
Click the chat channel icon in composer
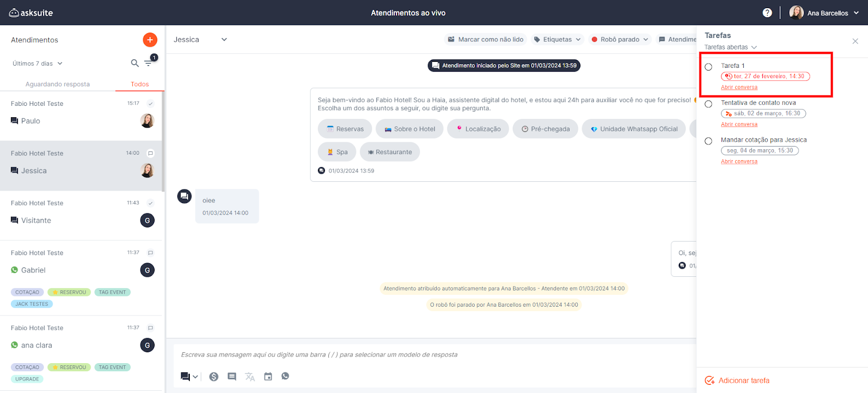[x=185, y=376]
